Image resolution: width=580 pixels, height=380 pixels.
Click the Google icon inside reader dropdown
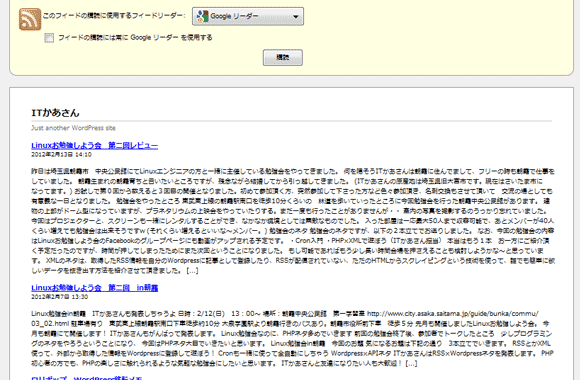[202, 16]
